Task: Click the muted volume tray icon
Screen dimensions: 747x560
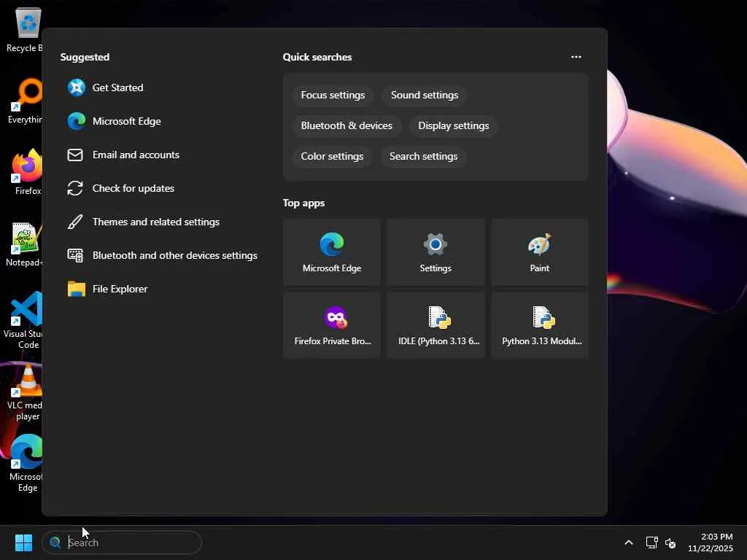Action: (670, 542)
